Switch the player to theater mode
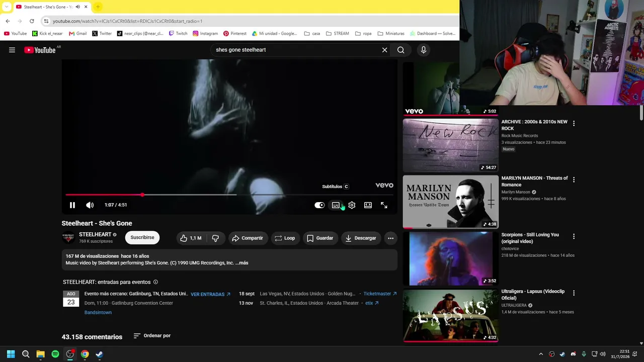The image size is (644, 362). 368,205
